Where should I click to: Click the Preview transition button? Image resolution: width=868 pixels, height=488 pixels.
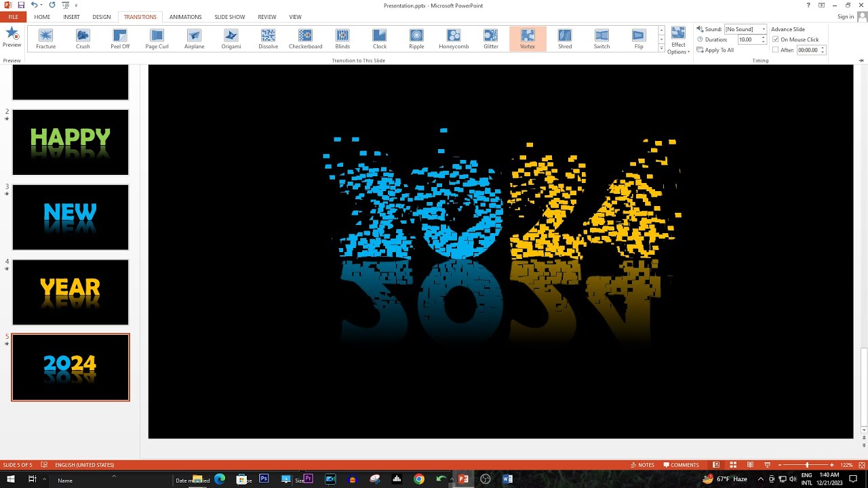click(x=12, y=37)
